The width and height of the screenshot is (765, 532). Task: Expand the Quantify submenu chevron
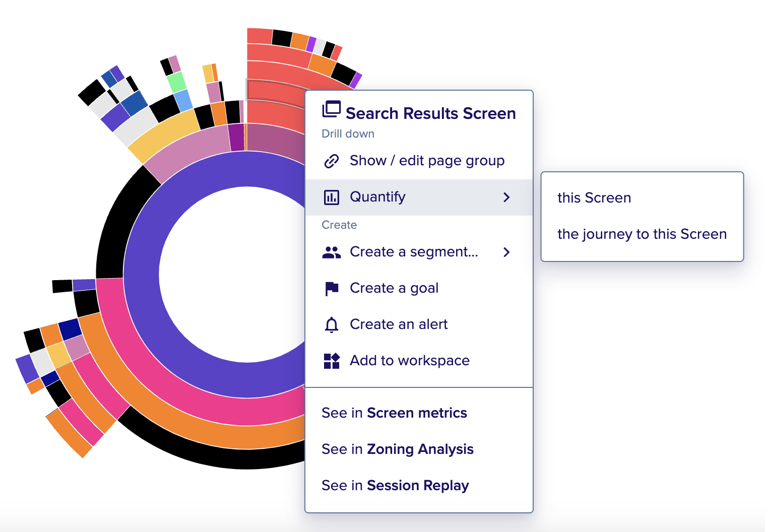506,197
